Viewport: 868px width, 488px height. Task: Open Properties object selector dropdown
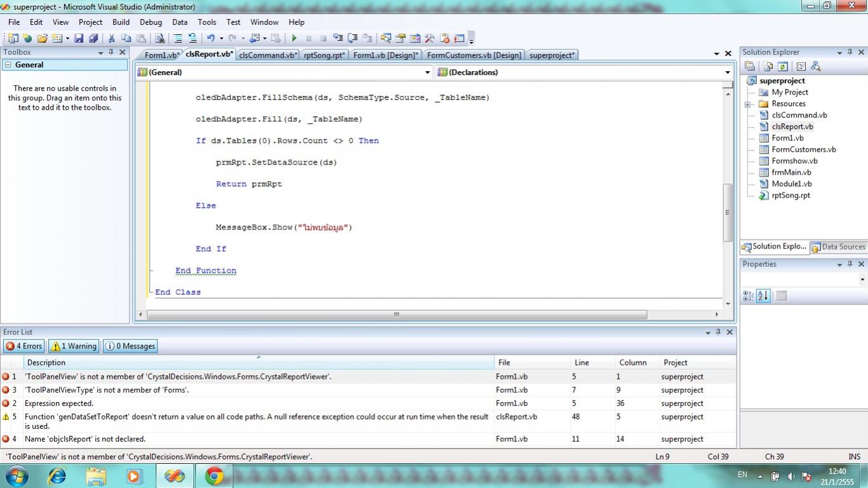click(862, 280)
